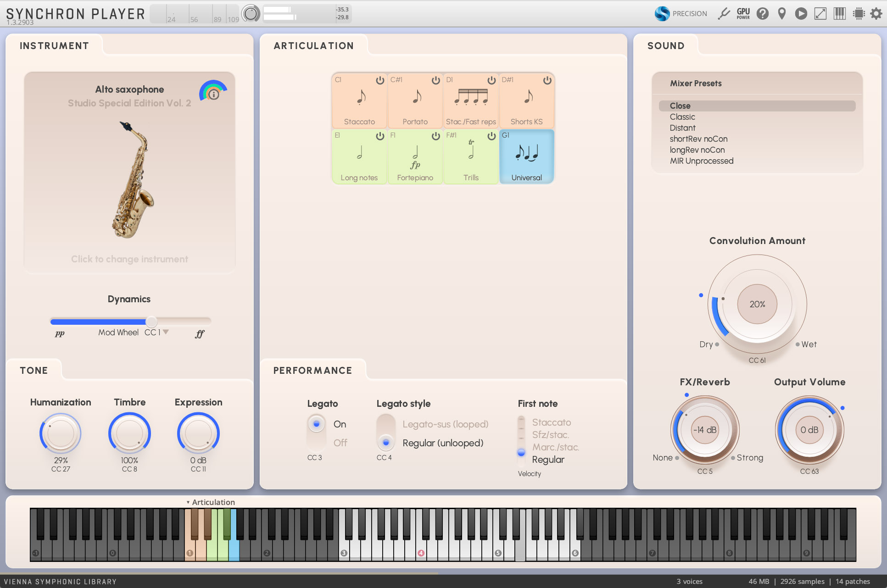Select the longRev noCon mixer preset
887x588 pixels.
tap(697, 150)
